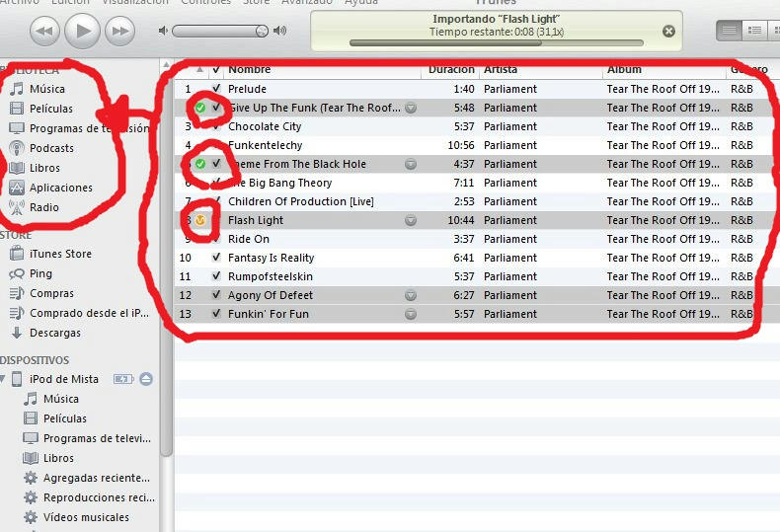This screenshot has height=532, width=780.
Task: Click the Play button
Action: click(83, 31)
